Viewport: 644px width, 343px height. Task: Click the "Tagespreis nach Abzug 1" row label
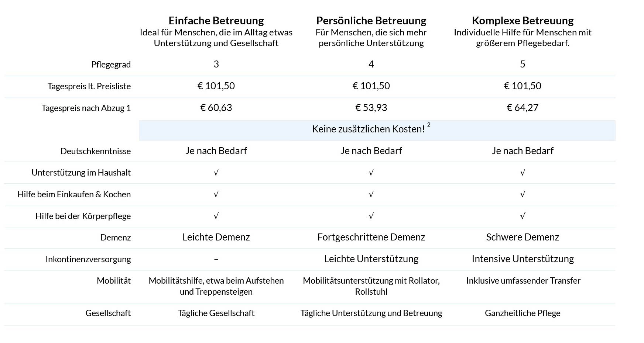86,108
